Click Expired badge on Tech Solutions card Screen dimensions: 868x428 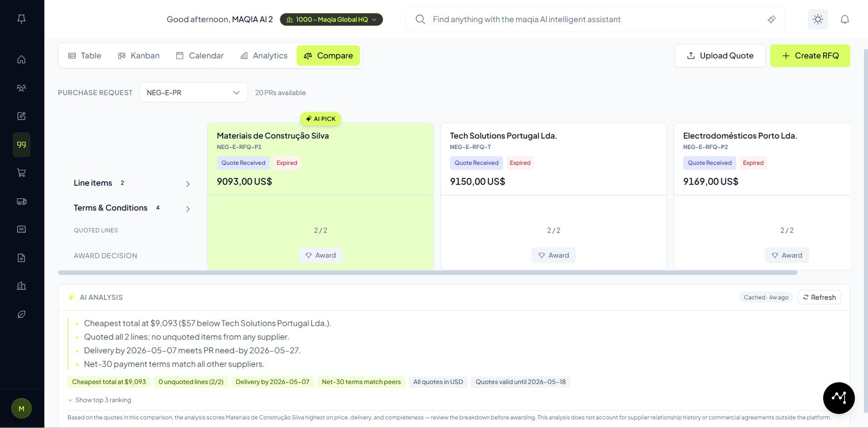pos(520,163)
